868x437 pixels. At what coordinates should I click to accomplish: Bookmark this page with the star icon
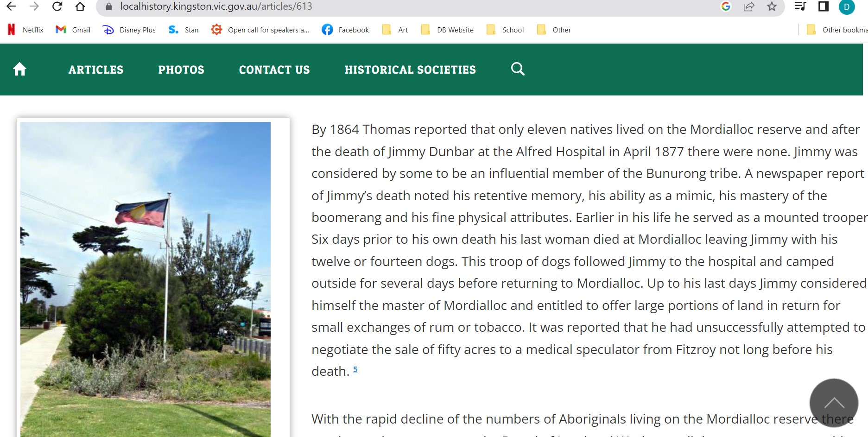pyautogui.click(x=772, y=6)
